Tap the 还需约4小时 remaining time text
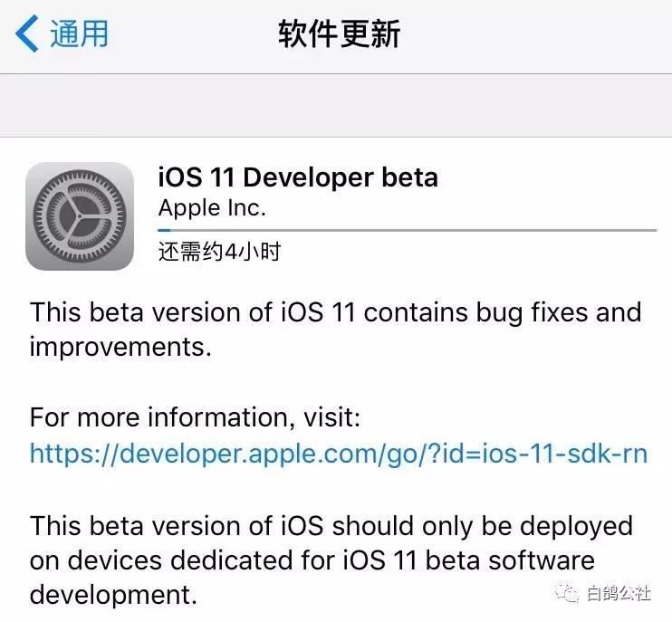This screenshot has height=622, width=672. (219, 251)
